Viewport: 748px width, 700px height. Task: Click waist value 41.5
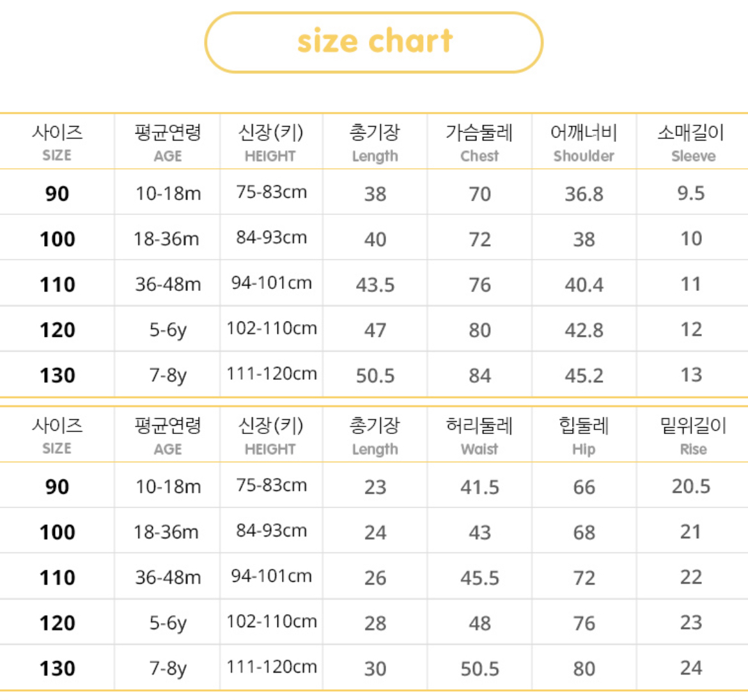pos(479,487)
